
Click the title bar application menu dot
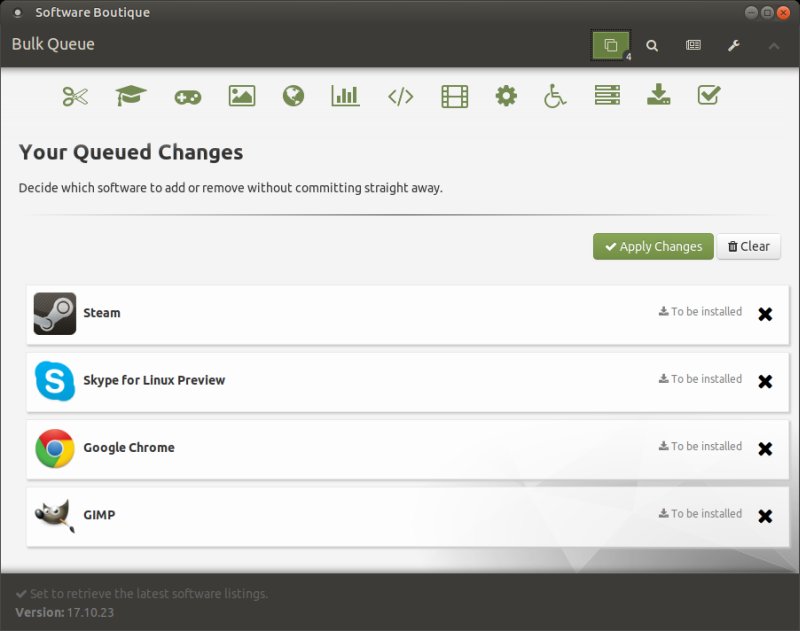(x=18, y=13)
